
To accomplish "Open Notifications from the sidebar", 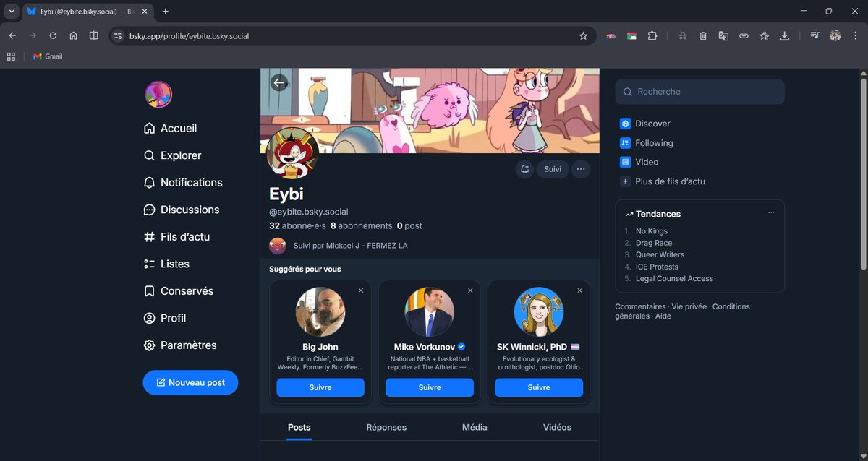I will [x=183, y=183].
